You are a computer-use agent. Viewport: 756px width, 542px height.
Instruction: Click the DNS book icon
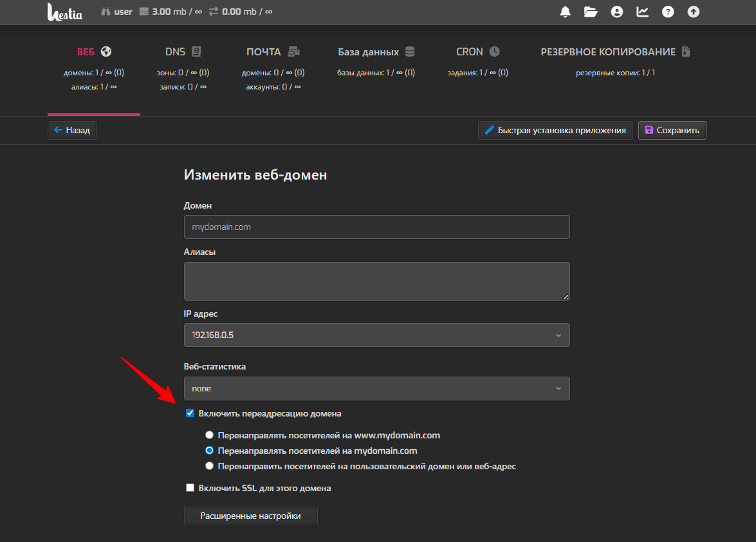pos(196,51)
